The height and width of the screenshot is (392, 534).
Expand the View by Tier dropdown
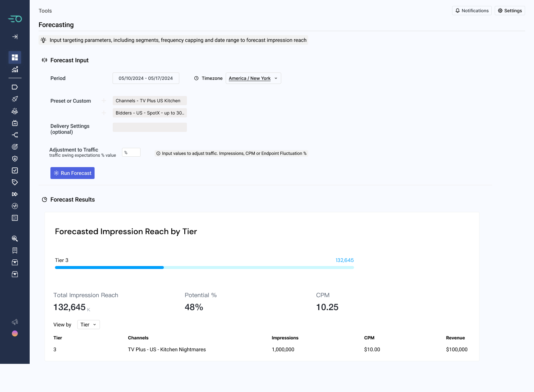pyautogui.click(x=89, y=325)
